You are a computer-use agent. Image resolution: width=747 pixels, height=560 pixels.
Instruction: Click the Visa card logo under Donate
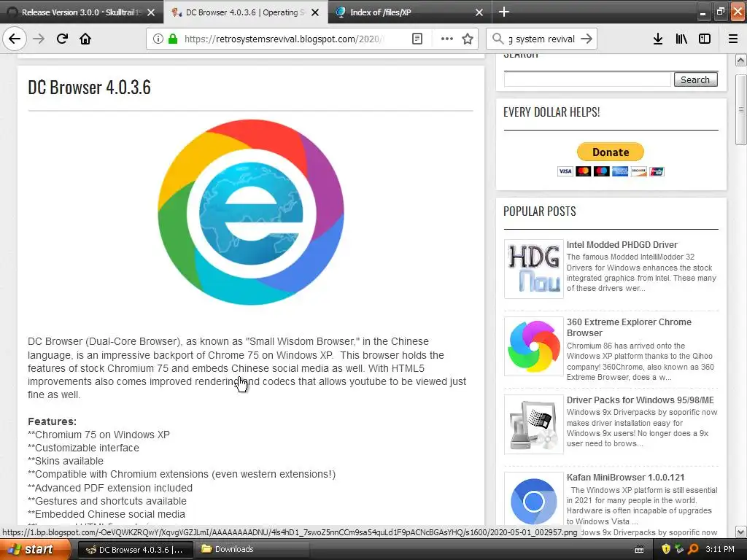[x=565, y=171]
